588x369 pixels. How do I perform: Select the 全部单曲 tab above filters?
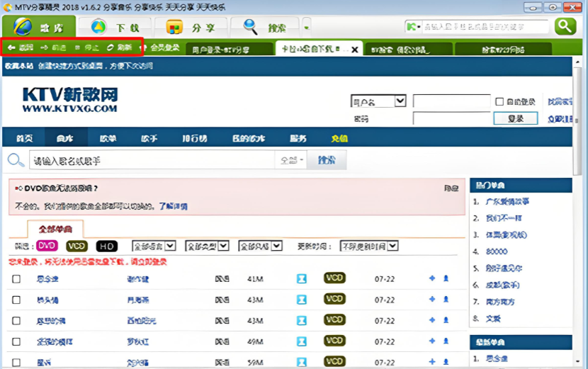[55, 229]
